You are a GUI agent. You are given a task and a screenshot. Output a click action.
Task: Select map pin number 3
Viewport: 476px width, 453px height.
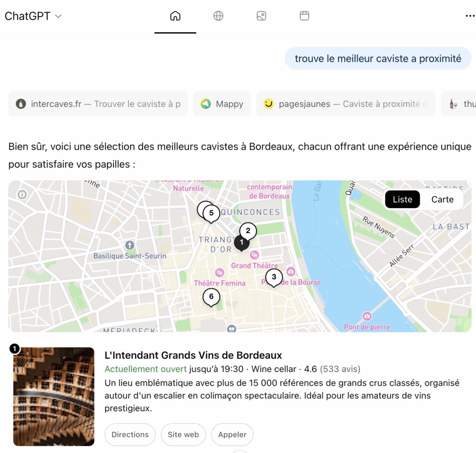(274, 277)
